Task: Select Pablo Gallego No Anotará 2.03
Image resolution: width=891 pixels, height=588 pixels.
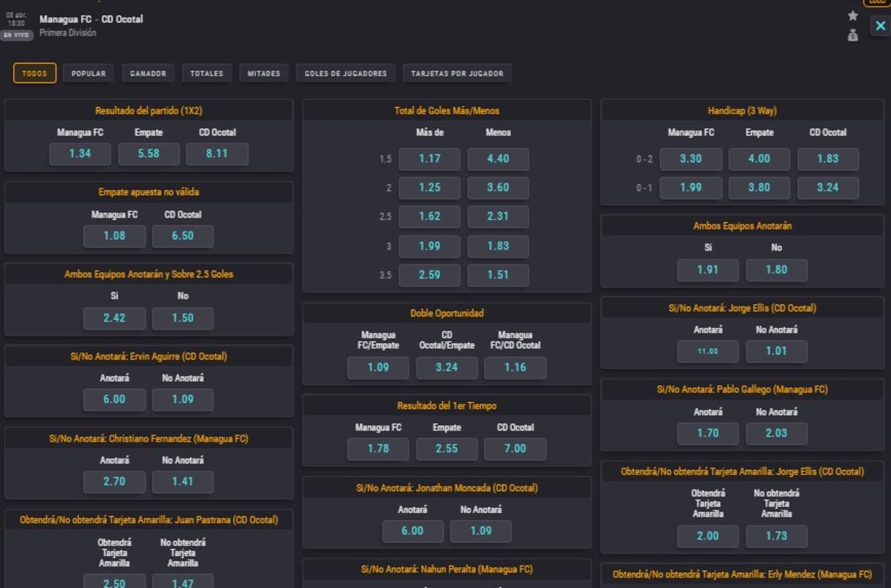Action: click(x=777, y=433)
